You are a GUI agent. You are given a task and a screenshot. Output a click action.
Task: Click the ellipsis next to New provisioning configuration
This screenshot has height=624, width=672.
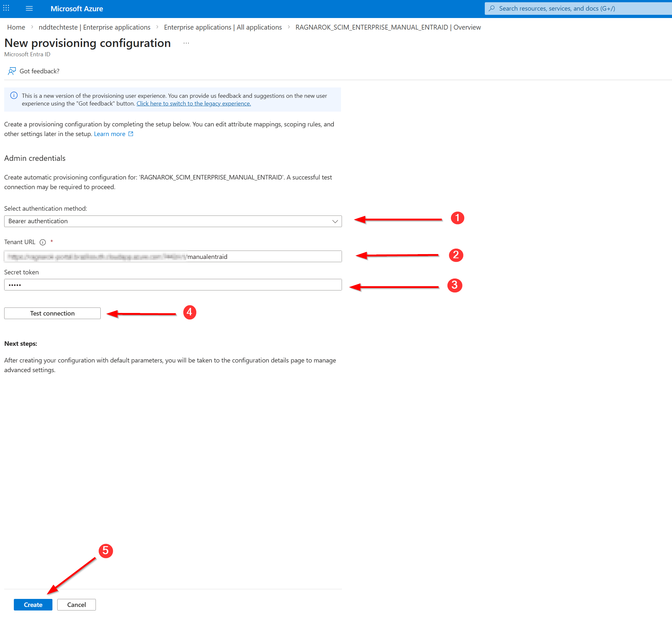(x=186, y=43)
